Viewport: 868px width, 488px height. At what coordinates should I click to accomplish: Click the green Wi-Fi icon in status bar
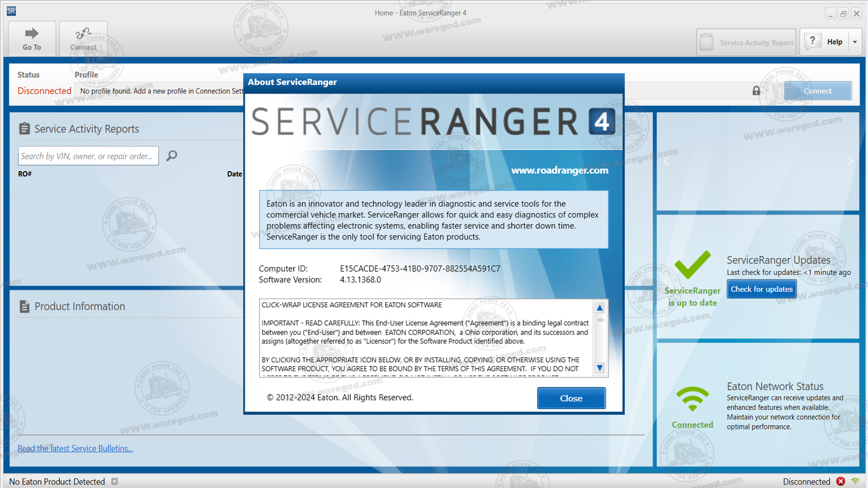tap(855, 481)
